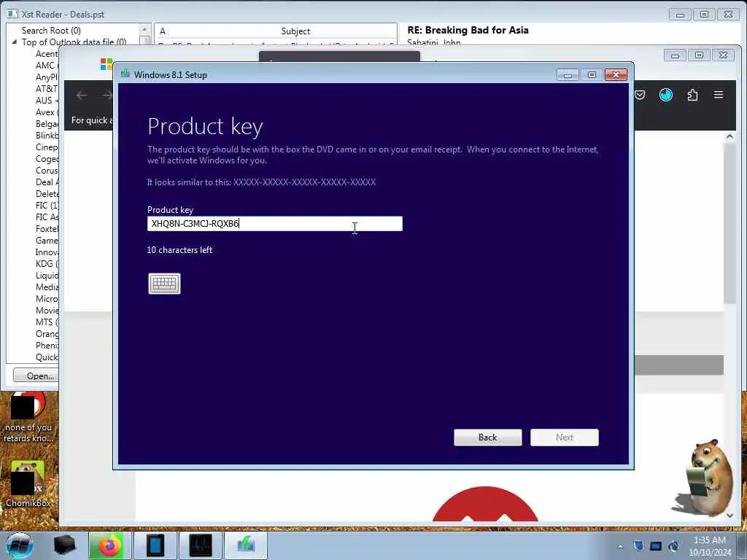Open black box taskbar icon beside Start
Image resolution: width=747 pixels, height=560 pixels.
click(x=64, y=545)
